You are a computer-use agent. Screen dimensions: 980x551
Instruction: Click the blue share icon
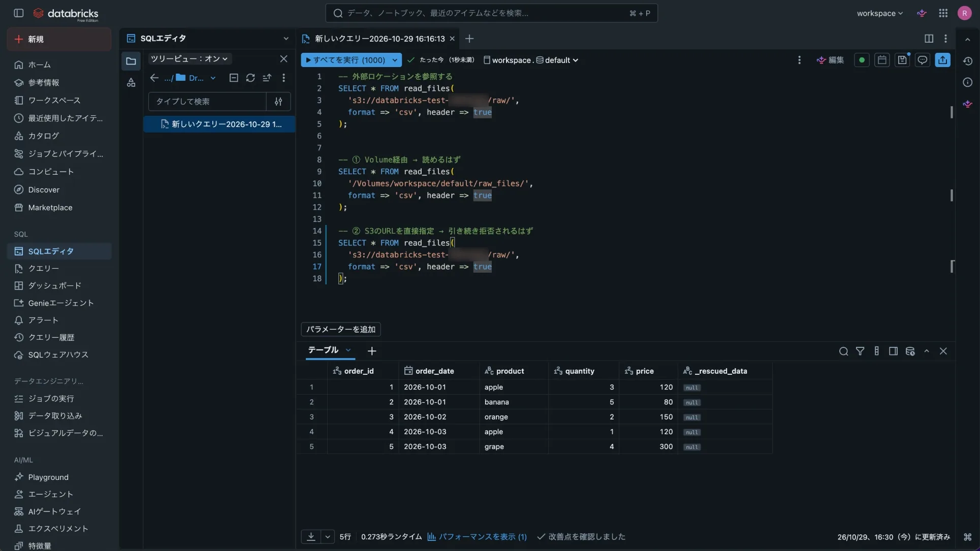coord(942,60)
